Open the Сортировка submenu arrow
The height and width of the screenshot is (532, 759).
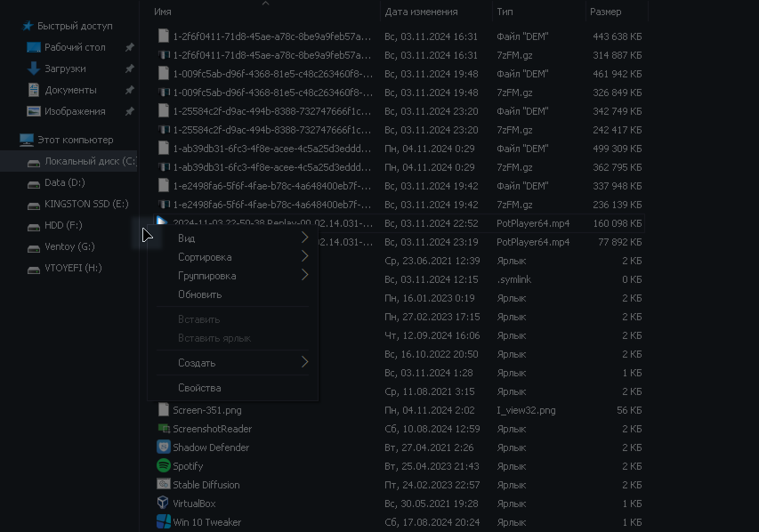point(304,257)
